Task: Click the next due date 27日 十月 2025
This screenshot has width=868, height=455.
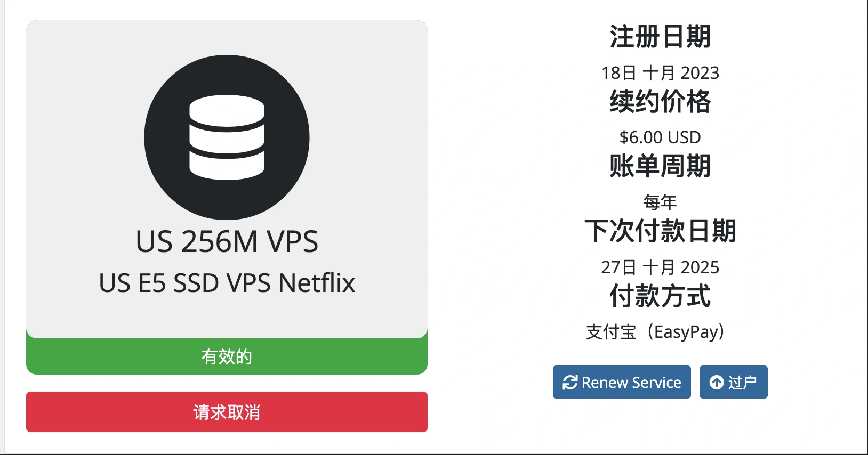Action: click(x=660, y=267)
